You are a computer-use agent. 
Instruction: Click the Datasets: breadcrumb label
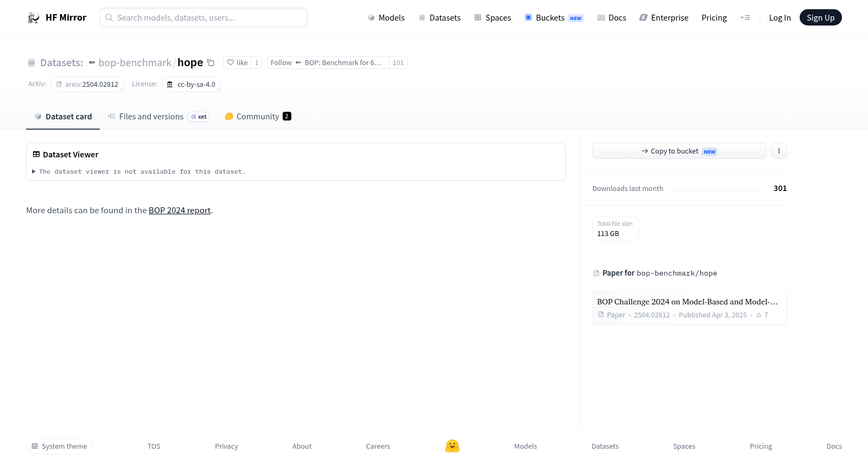coord(61,63)
